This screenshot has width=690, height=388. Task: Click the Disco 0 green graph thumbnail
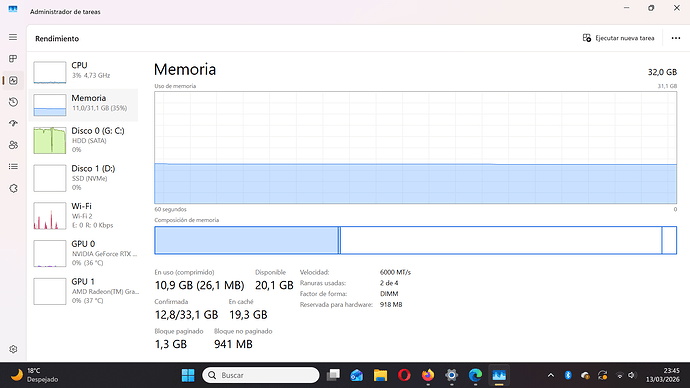point(50,140)
